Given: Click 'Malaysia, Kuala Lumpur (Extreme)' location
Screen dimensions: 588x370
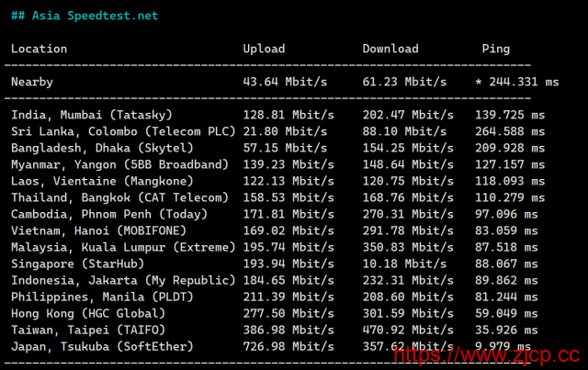Looking at the screenshot, I should pyautogui.click(x=123, y=247).
